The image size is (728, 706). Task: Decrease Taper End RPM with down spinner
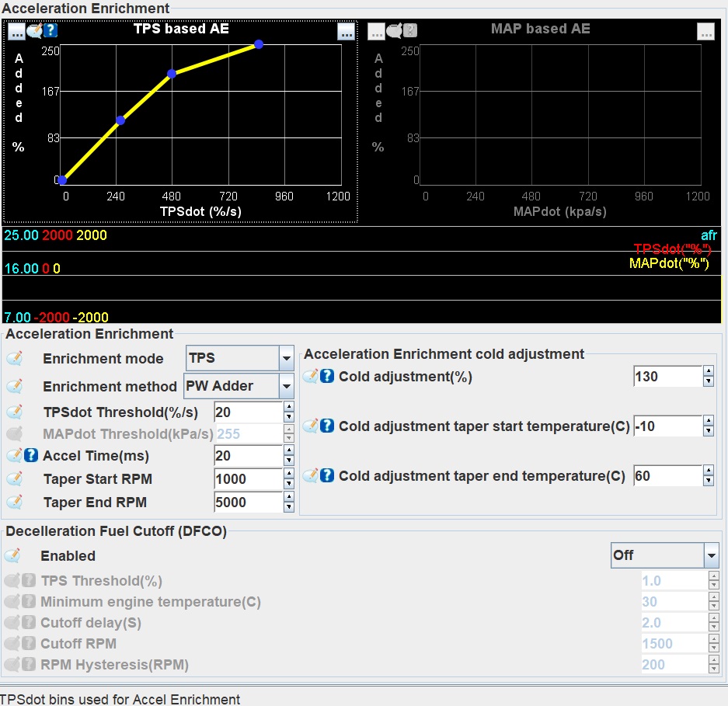click(x=289, y=507)
